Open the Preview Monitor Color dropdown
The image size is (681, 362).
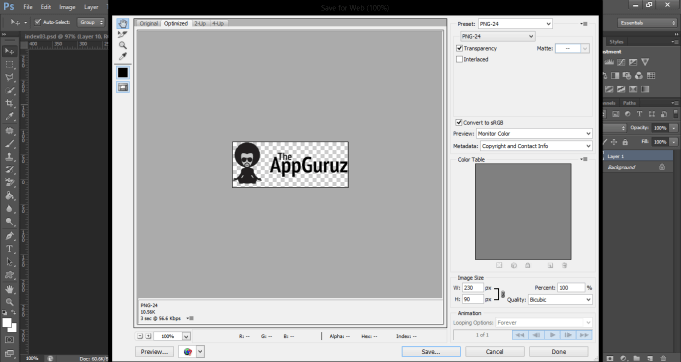coord(534,134)
